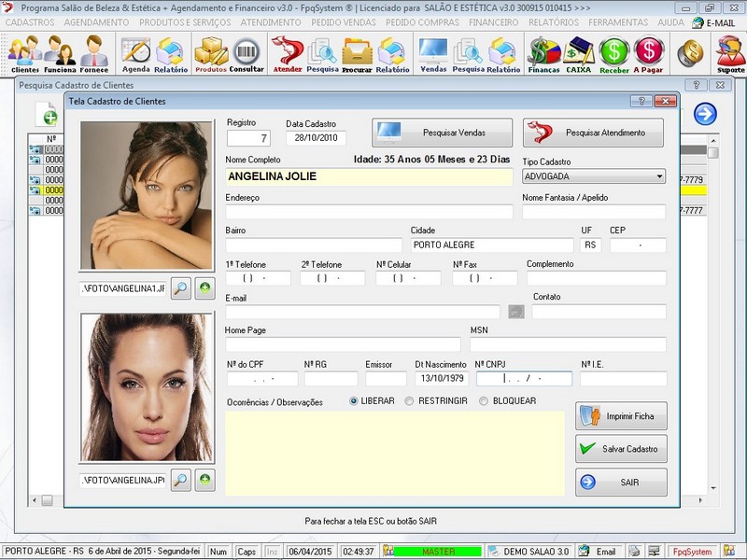Viewport: 747px width, 560px height.
Task: Click the A Pagar dollar icon
Action: pos(648,54)
